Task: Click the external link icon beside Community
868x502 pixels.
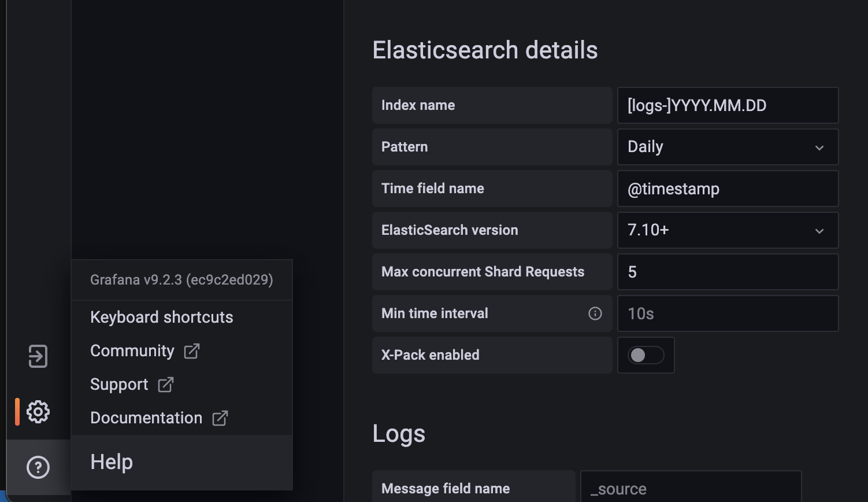Action: coord(191,351)
